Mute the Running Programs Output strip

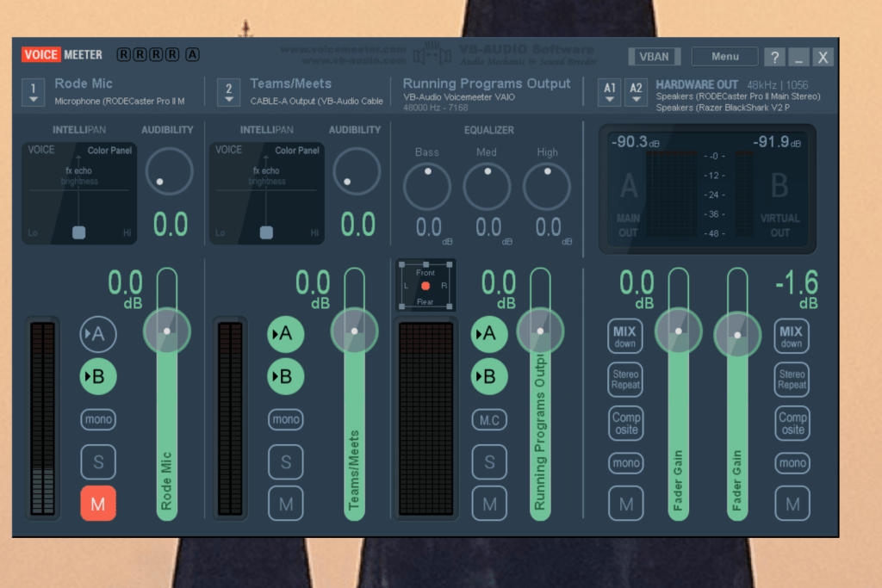[489, 503]
